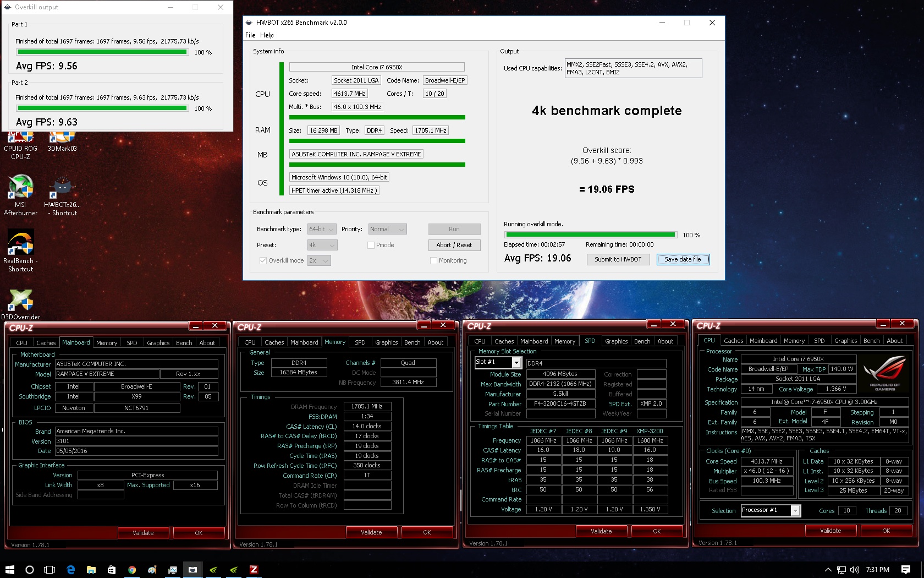Open About tab in CPU-Z SPD window
The height and width of the screenshot is (578, 924).
click(665, 341)
